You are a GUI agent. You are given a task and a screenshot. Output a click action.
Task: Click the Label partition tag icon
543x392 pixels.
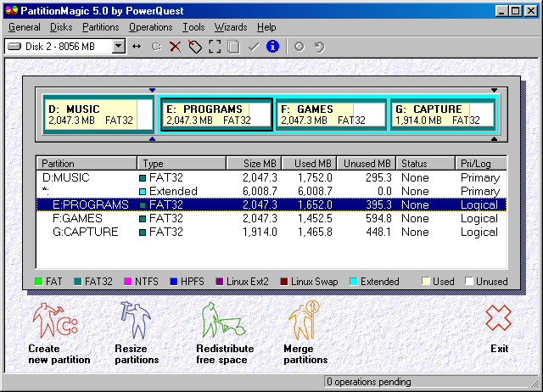tap(194, 46)
